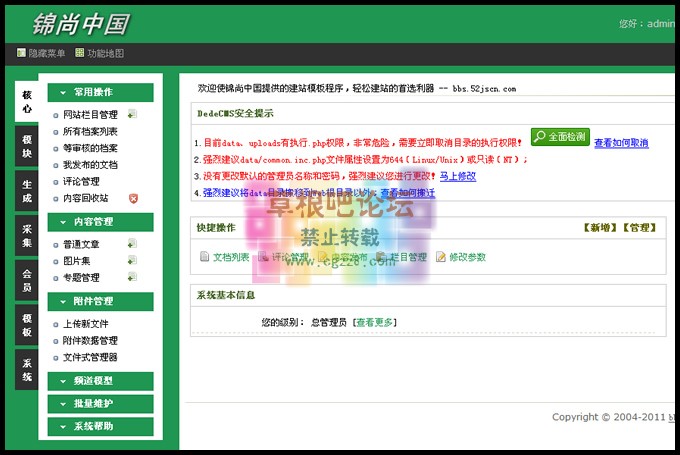Open 我发布的文档 menu item
Viewport: 680px width, 455px height.
click(x=90, y=165)
